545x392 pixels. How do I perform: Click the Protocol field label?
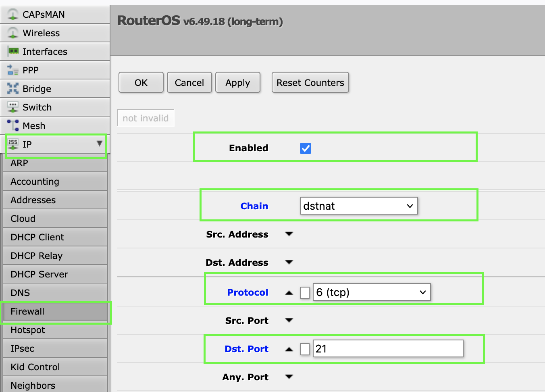coord(248,292)
